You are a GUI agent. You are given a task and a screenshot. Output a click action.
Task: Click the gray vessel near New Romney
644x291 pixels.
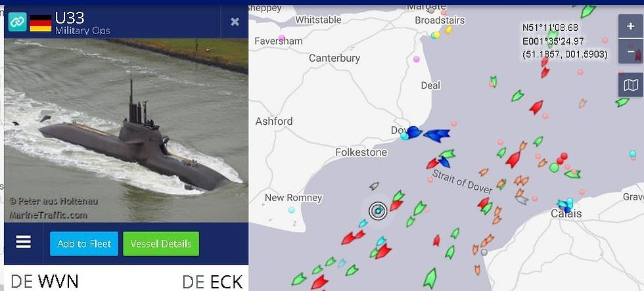(374, 186)
